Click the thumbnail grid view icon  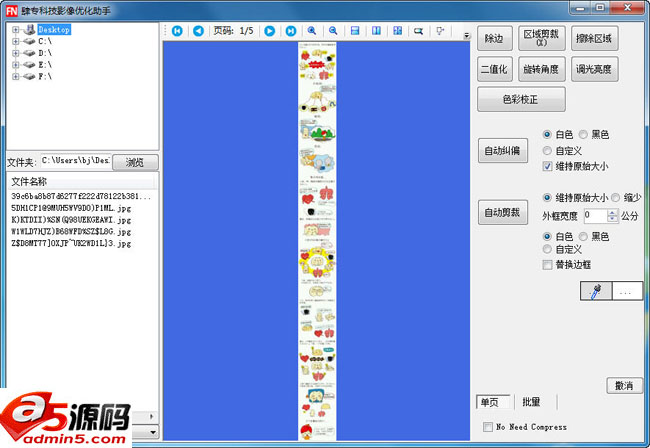(x=398, y=31)
